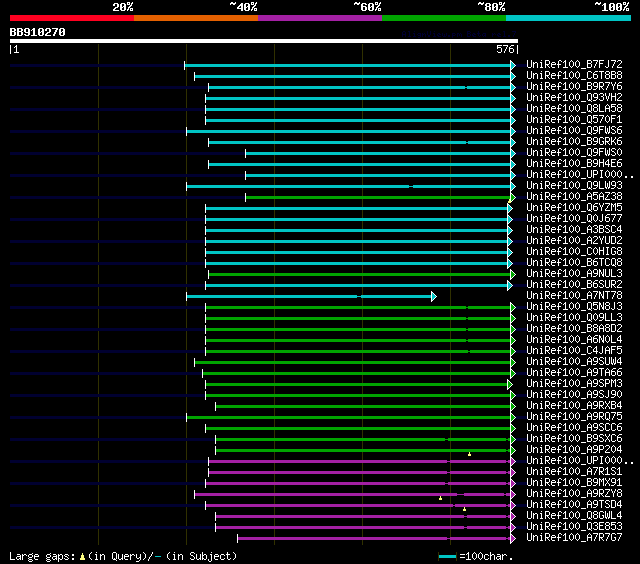Select the UniRef100_B9H4E6 label
This screenshot has height=564, width=640.
coord(574,164)
